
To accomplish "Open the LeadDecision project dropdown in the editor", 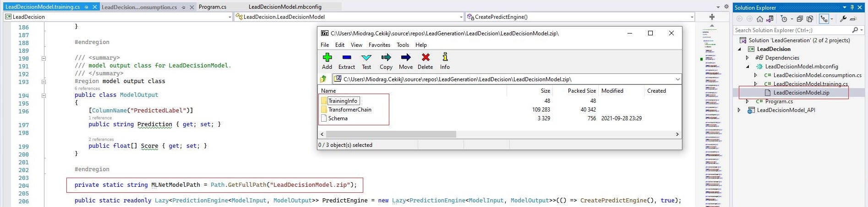I will pyautogui.click(x=230, y=17).
